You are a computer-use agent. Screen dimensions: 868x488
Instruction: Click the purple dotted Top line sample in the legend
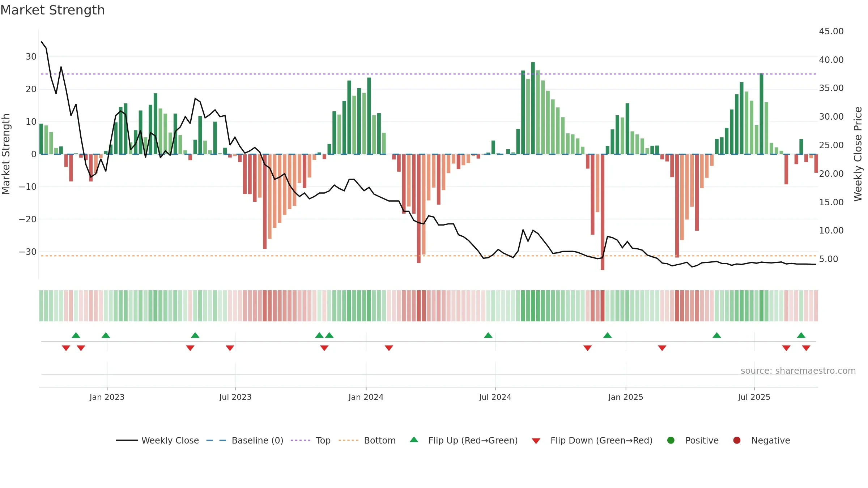pyautogui.click(x=301, y=440)
